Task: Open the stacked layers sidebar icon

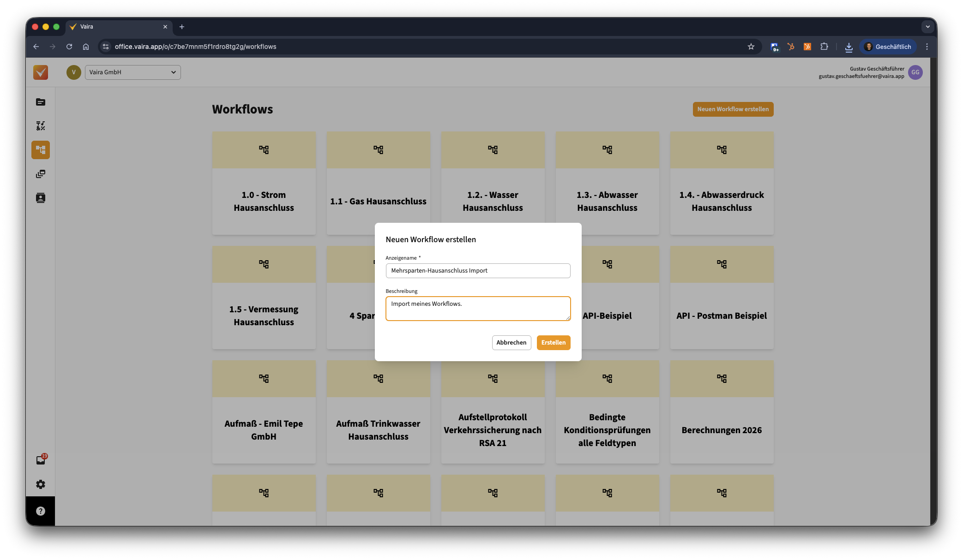Action: tap(41, 174)
